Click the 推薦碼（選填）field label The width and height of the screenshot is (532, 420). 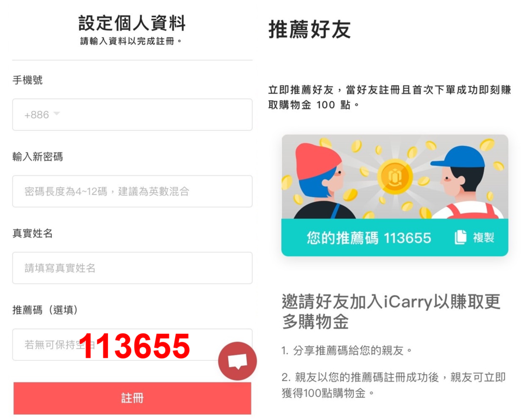(45, 309)
